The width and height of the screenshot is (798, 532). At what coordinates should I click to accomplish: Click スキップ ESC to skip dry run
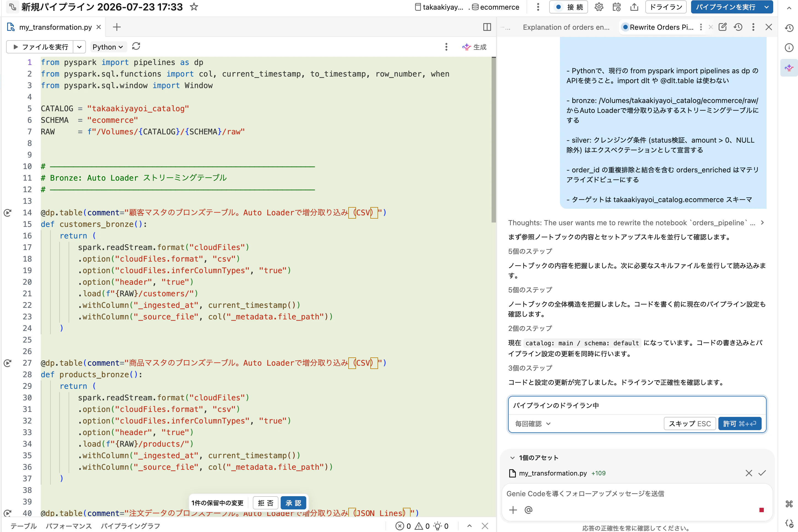pos(690,424)
